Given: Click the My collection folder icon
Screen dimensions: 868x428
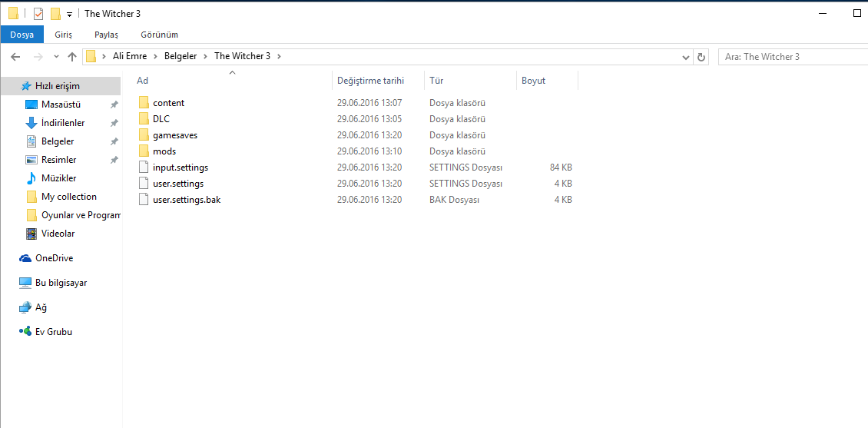Looking at the screenshot, I should (x=31, y=197).
